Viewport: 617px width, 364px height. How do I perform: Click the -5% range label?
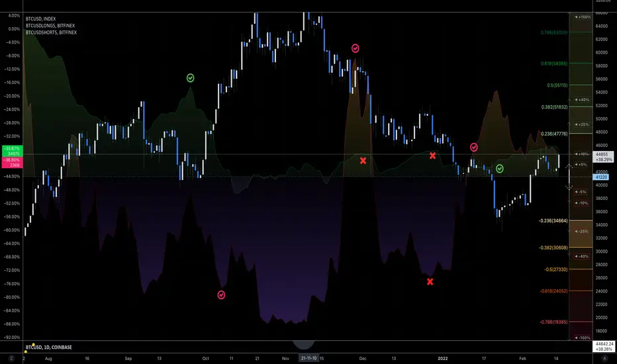[x=581, y=192]
